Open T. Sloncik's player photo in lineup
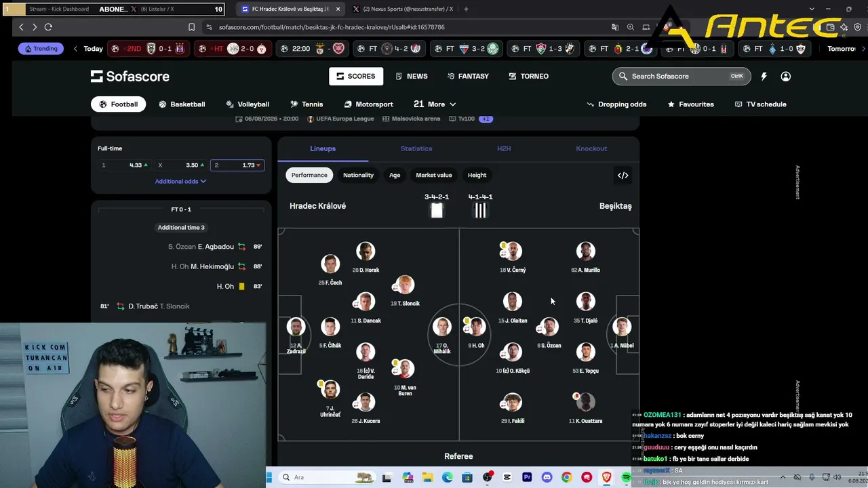 pos(405,285)
